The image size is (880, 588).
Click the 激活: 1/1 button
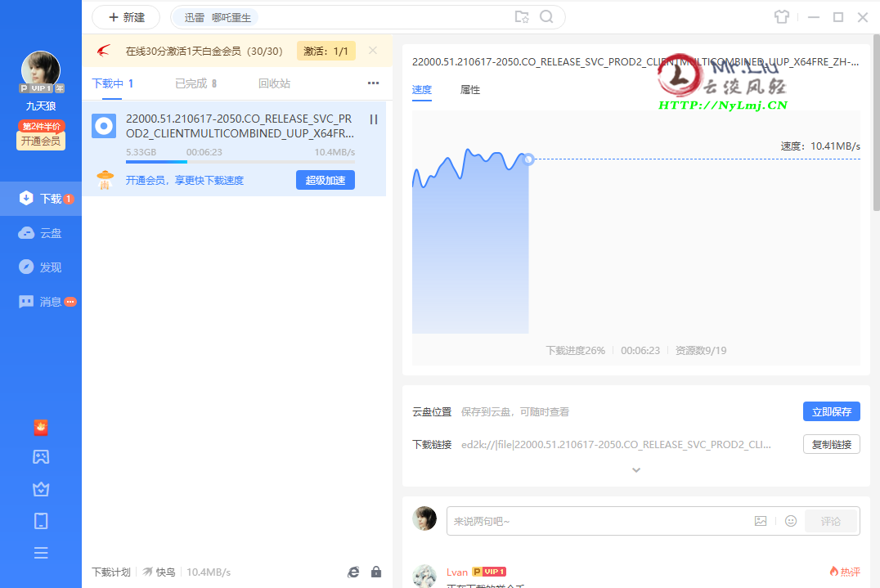(326, 51)
